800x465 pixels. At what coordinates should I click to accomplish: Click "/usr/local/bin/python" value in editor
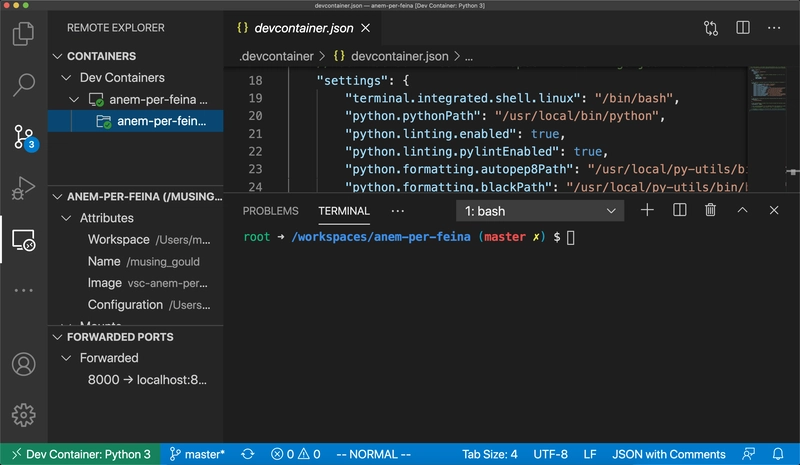[577, 116]
